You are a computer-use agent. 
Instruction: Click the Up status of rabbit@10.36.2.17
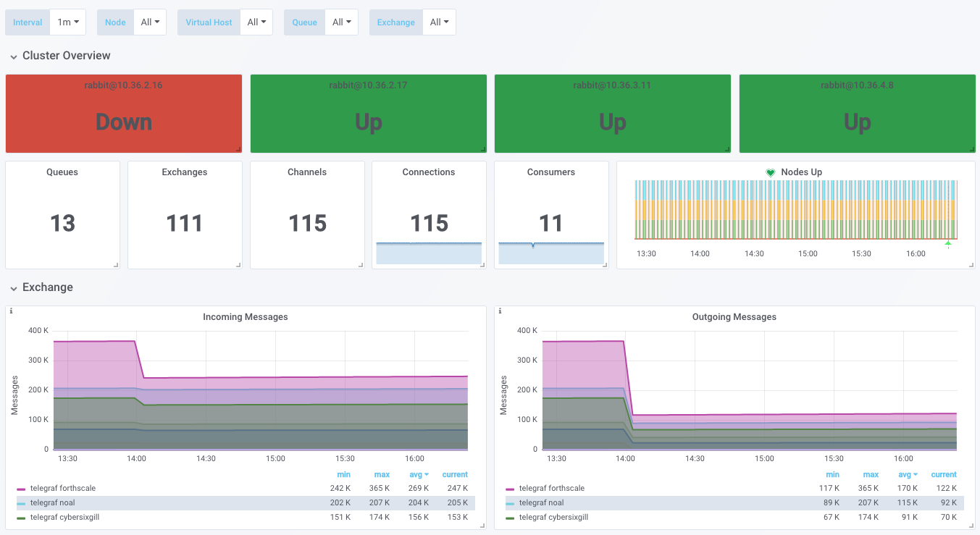(369, 122)
